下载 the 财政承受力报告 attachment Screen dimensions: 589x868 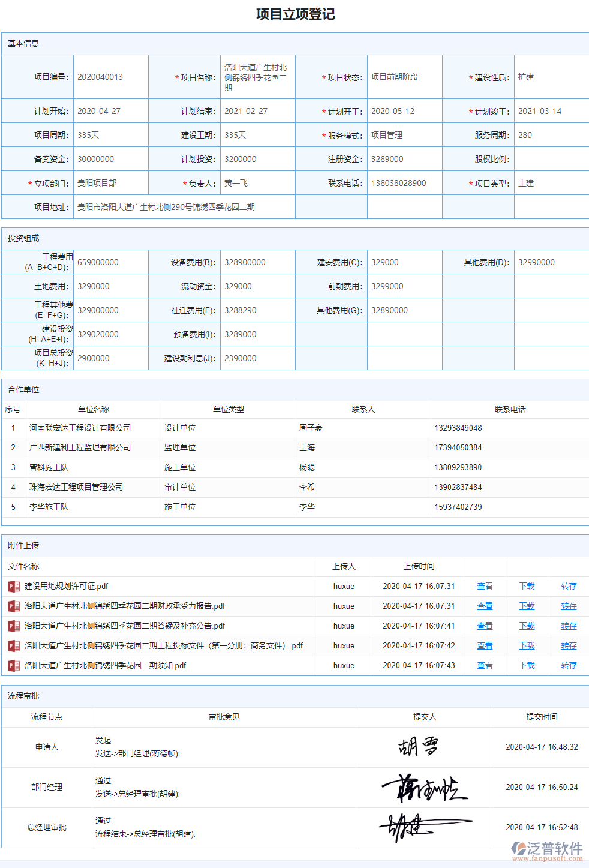(526, 606)
